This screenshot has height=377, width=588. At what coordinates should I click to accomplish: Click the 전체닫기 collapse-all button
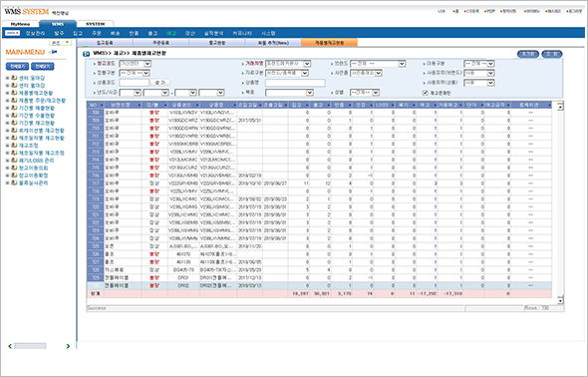coord(43,67)
